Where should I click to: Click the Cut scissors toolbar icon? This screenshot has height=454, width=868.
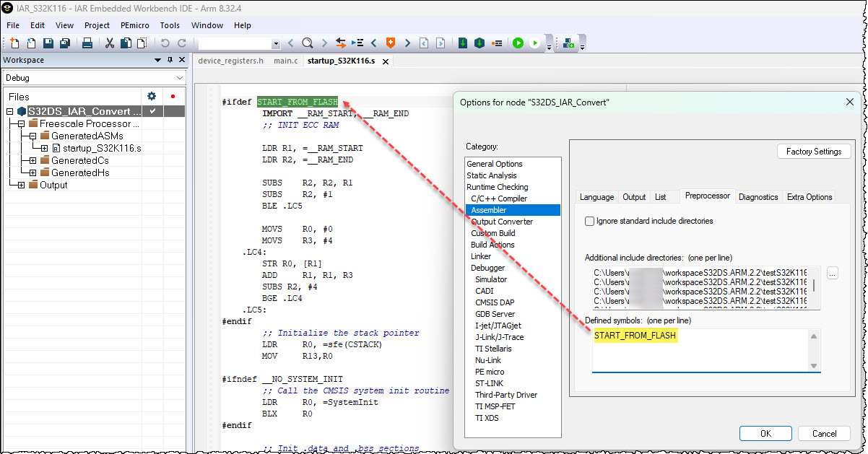109,43
